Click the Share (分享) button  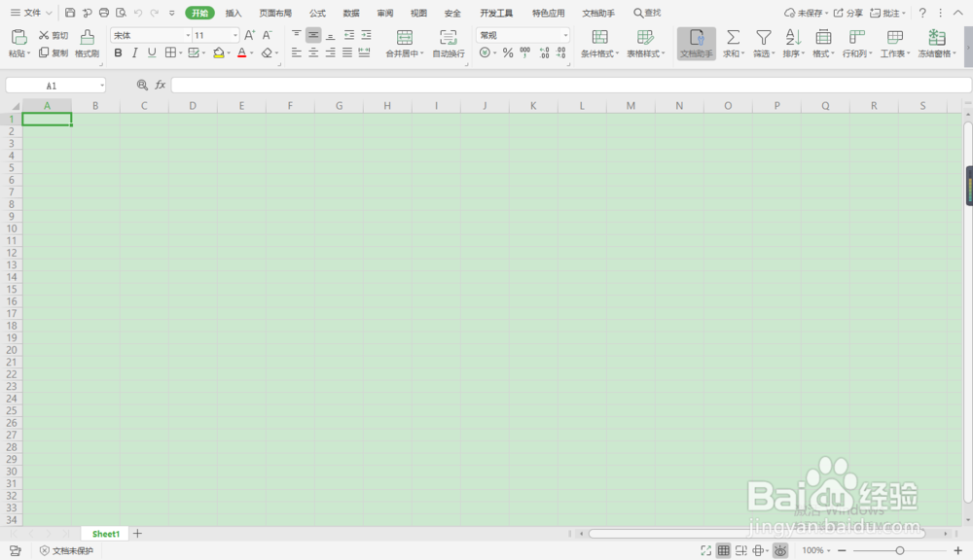click(847, 13)
